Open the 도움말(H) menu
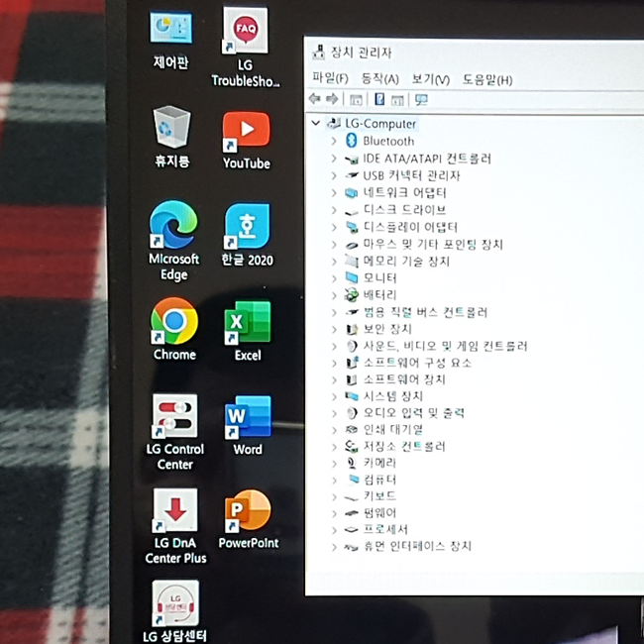Viewport: 644px width, 644px height. pos(487,79)
